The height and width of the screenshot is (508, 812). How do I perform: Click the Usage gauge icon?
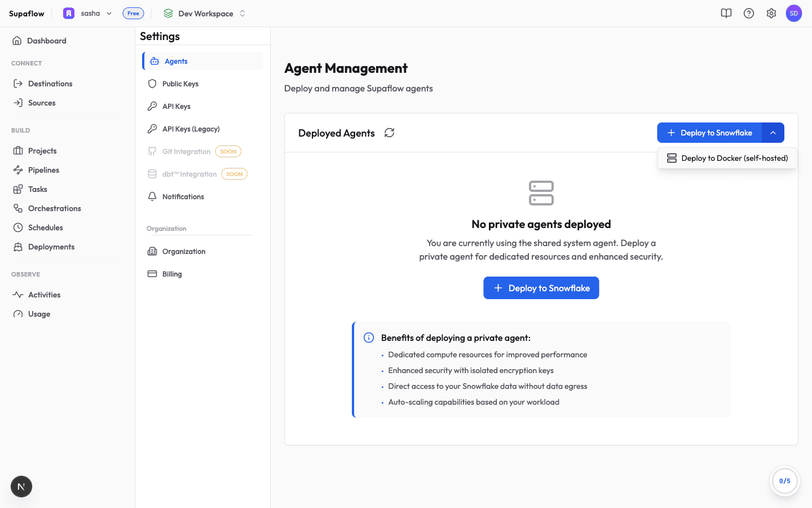[x=18, y=314]
